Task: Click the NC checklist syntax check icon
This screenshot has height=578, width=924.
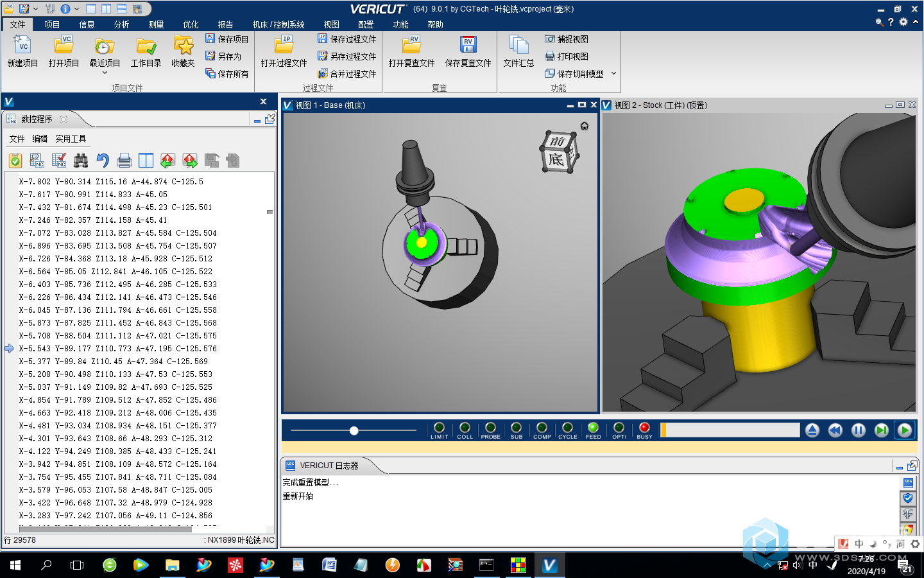Action: point(59,161)
